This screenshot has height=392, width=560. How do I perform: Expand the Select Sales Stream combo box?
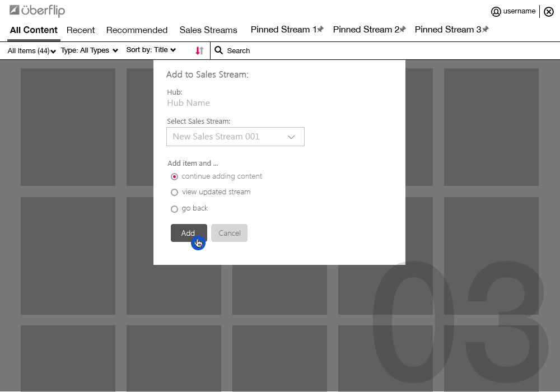pyautogui.click(x=235, y=137)
